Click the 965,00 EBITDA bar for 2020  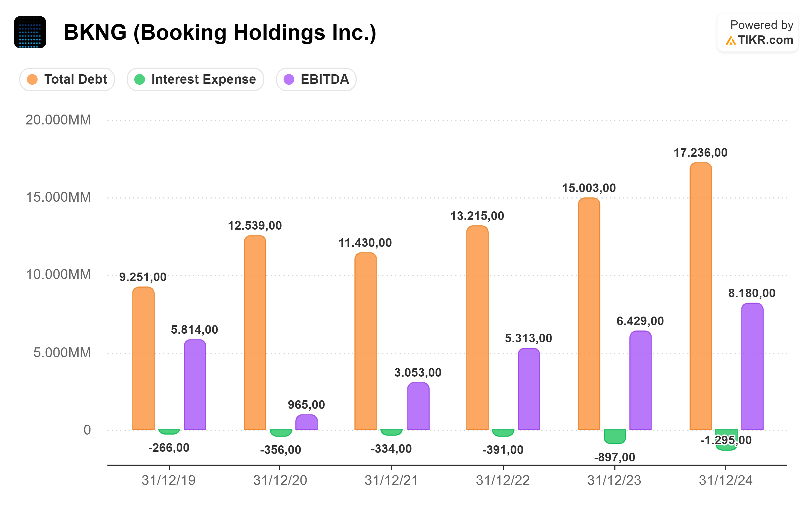coord(306,422)
